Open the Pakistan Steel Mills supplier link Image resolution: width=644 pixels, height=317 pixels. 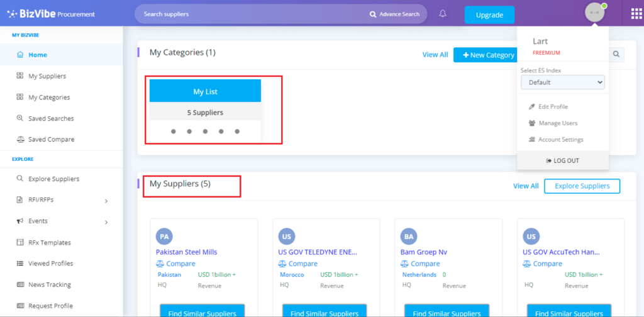tap(186, 252)
